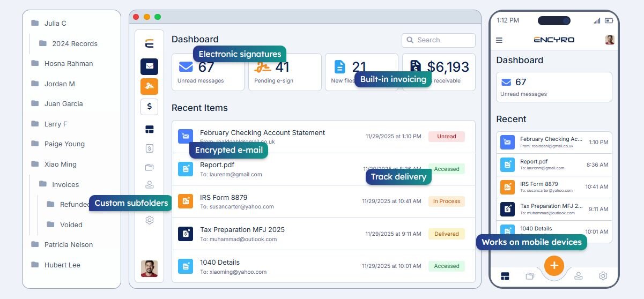644x299 pixels.
Task: Click the dollar sign icon in sidebar
Action: [149, 107]
